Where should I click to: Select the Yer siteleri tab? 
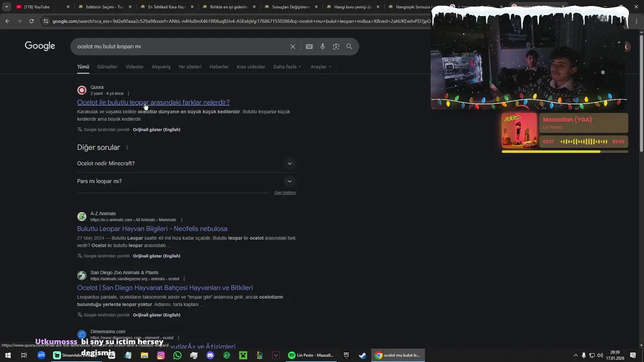190,67
